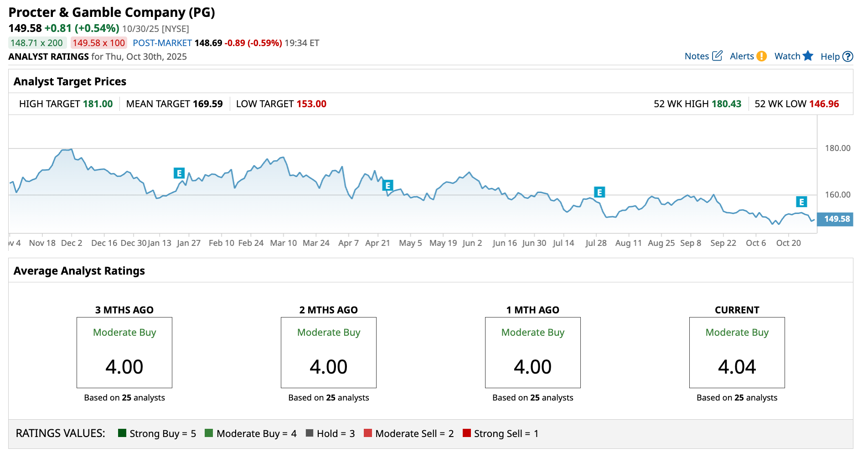Click the gray Hold legend swatch
Viewport: 868px width, 458px height.
[310, 433]
